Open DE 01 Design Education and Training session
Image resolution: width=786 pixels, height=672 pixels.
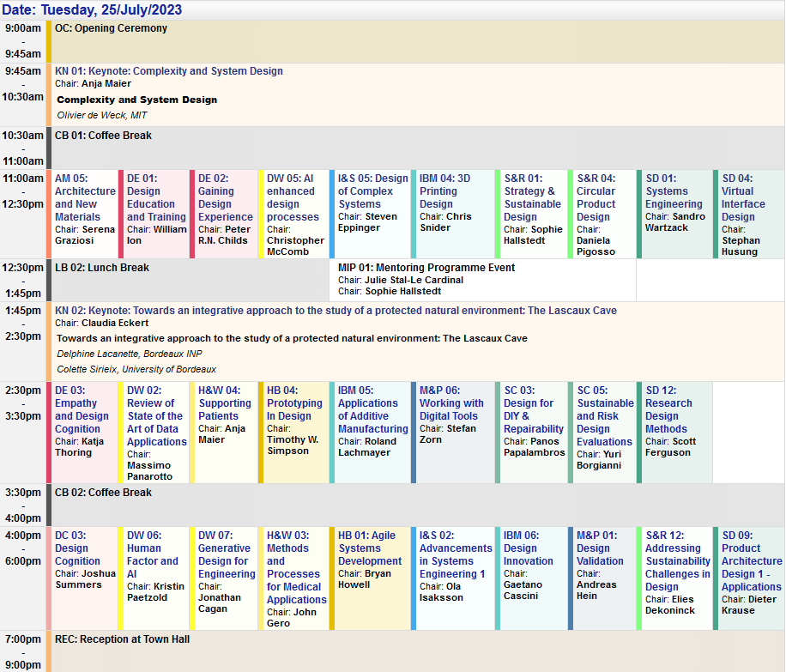pyautogui.click(x=156, y=197)
